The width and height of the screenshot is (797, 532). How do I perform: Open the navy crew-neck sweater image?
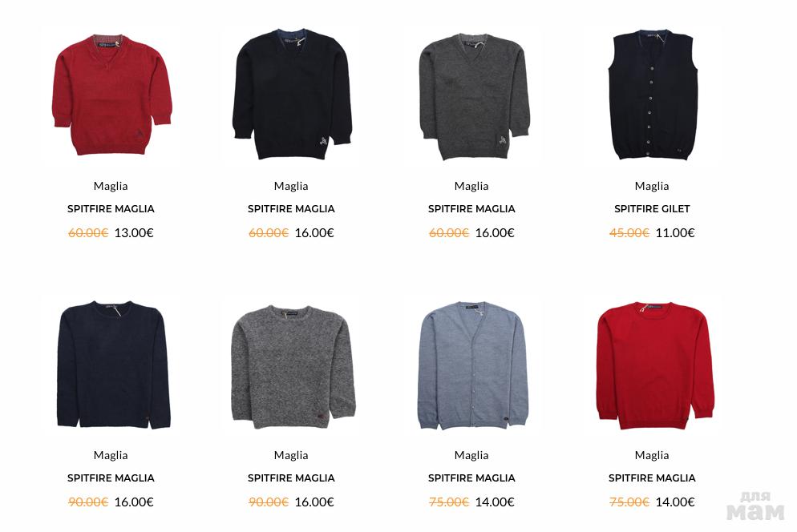(x=113, y=365)
